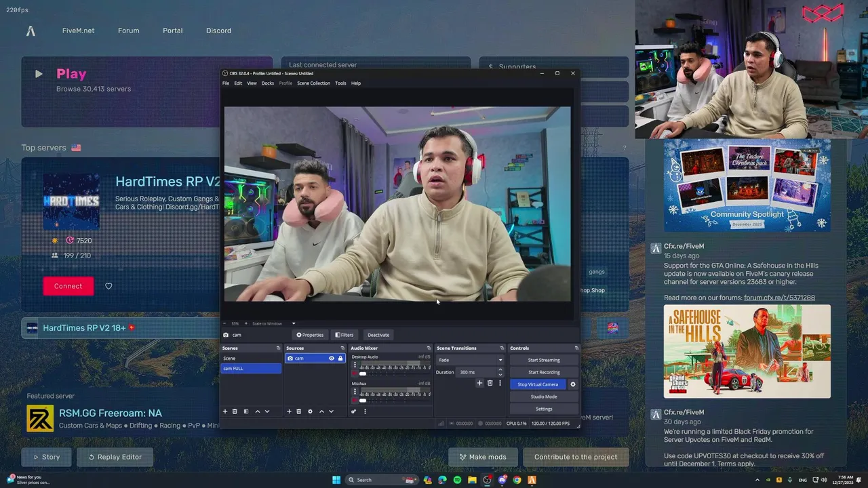
Task: Toggle Studio Mode in OBS
Action: 544,396
